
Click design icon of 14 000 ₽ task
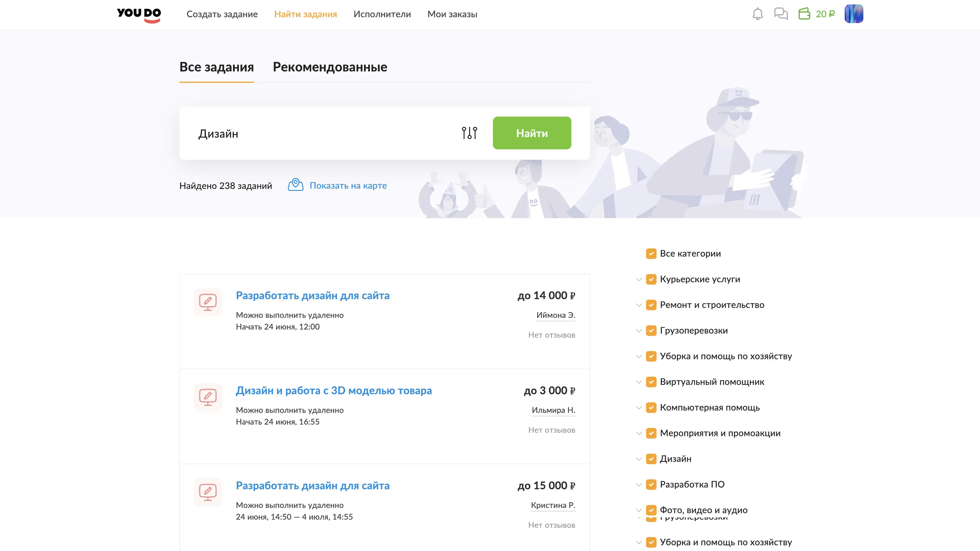coord(208,302)
